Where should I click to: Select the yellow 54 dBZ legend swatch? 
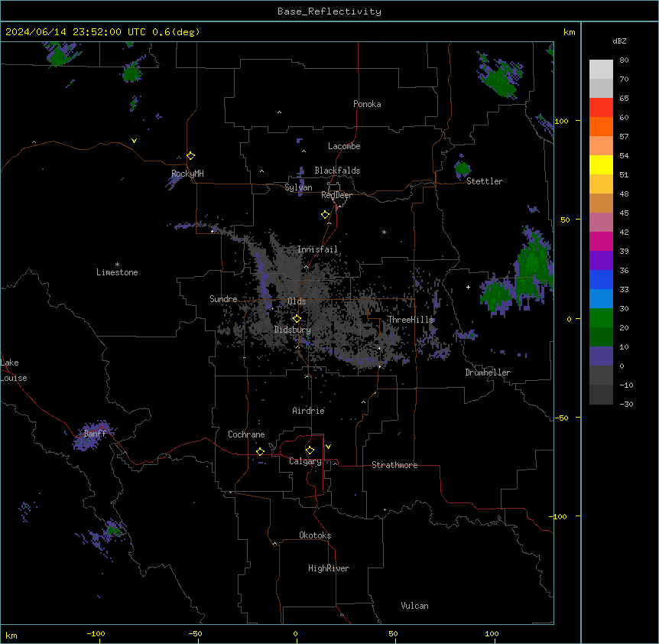[x=601, y=164]
